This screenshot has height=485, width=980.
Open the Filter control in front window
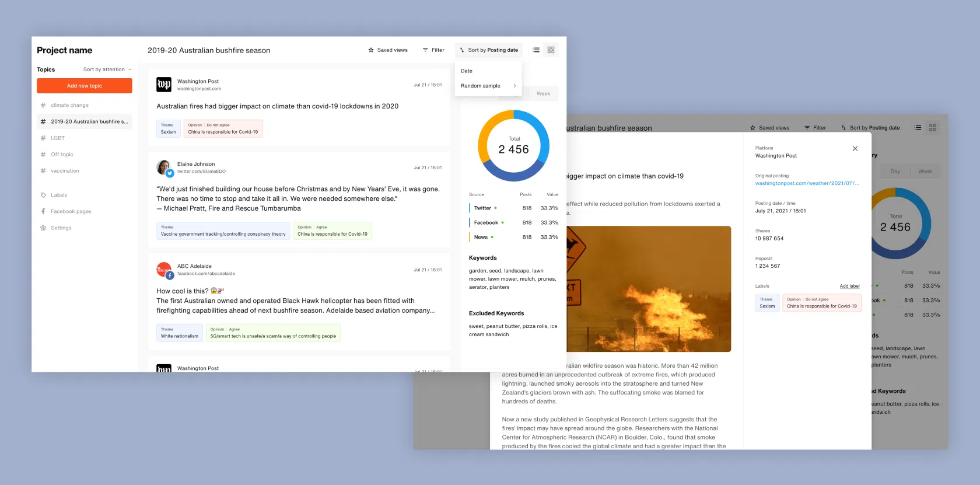pyautogui.click(x=433, y=50)
